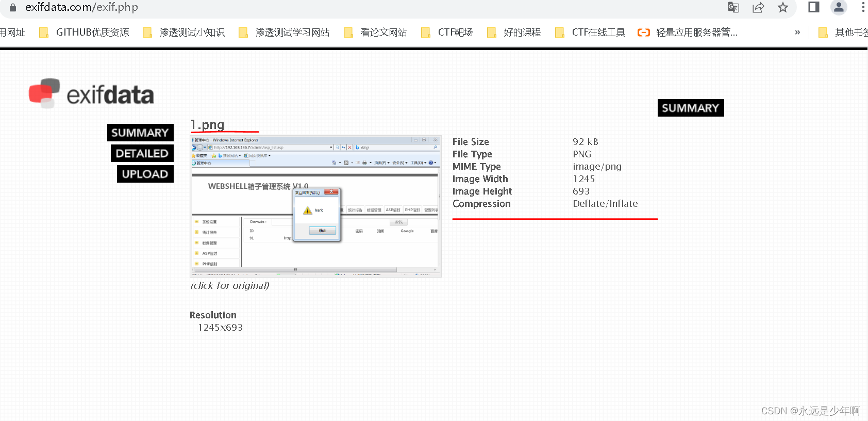Select Resolution value 1245x693
Viewport: 868px width, 421px height.
(220, 328)
